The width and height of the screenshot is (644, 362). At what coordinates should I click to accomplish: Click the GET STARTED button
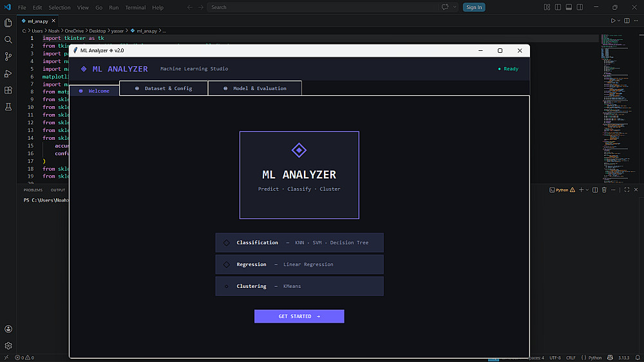299,316
